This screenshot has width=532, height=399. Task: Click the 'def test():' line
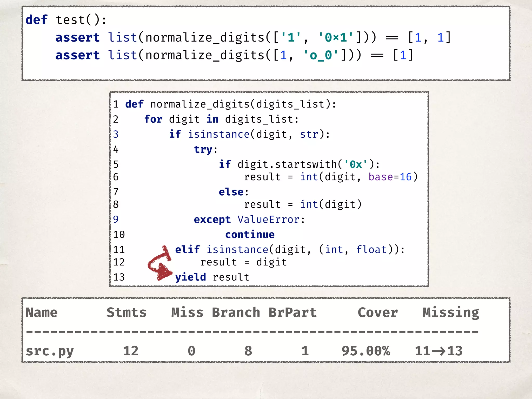(66, 20)
